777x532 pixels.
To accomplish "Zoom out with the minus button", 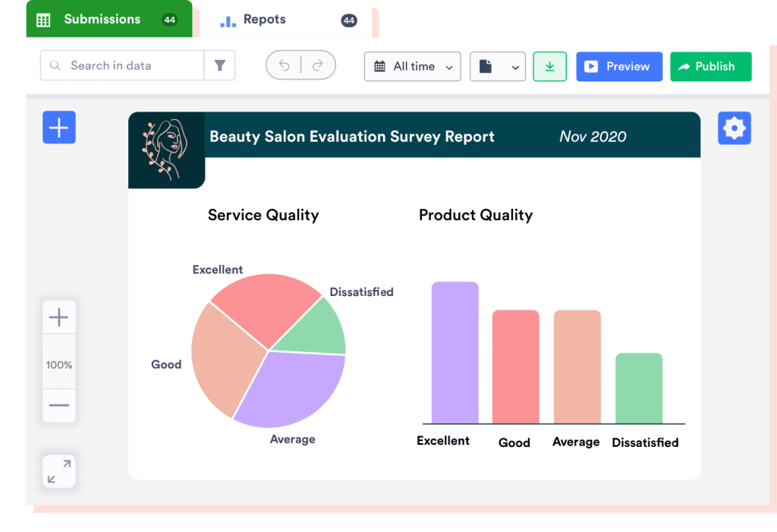I will [x=58, y=405].
